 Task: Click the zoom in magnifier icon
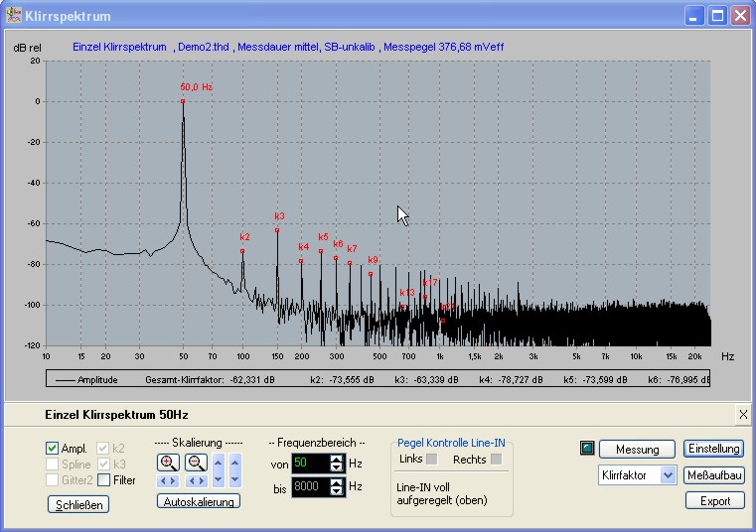coord(168,463)
